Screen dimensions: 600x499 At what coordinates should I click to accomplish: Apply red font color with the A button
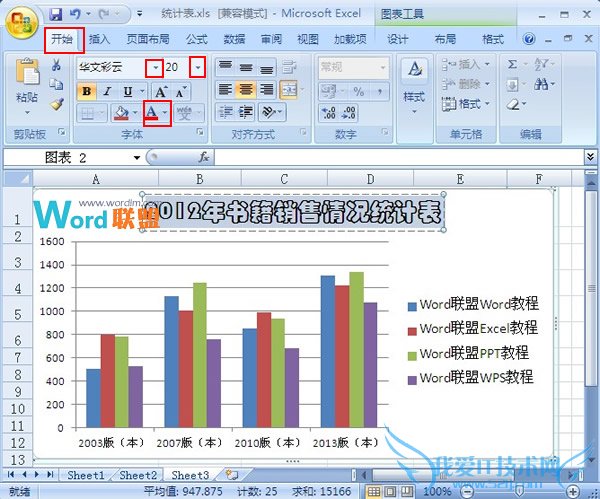click(152, 113)
